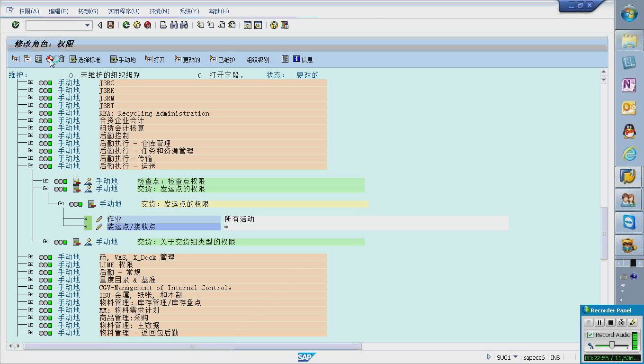Image resolution: width=644 pixels, height=364 pixels.
Task: Collapse the yellow 交货:发运点的权限 node
Action: point(61,204)
